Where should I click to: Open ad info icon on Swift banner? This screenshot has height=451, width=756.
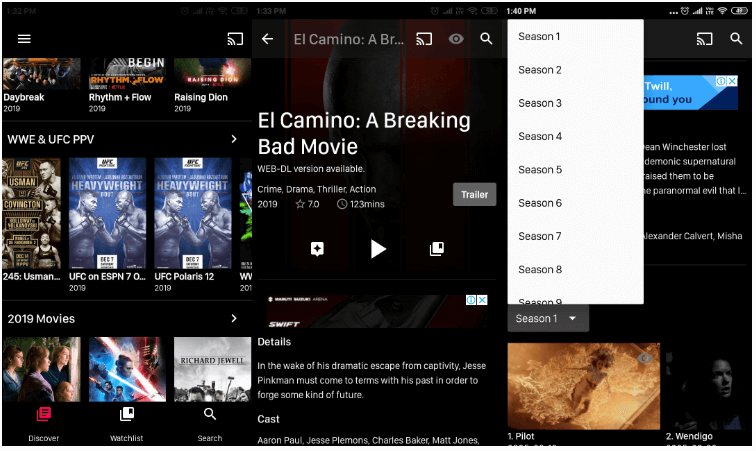click(471, 300)
